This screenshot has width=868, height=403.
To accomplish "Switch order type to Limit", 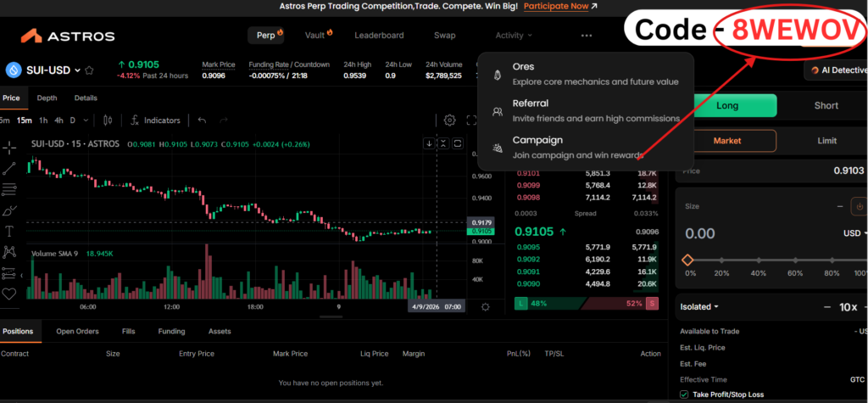I will tap(827, 141).
